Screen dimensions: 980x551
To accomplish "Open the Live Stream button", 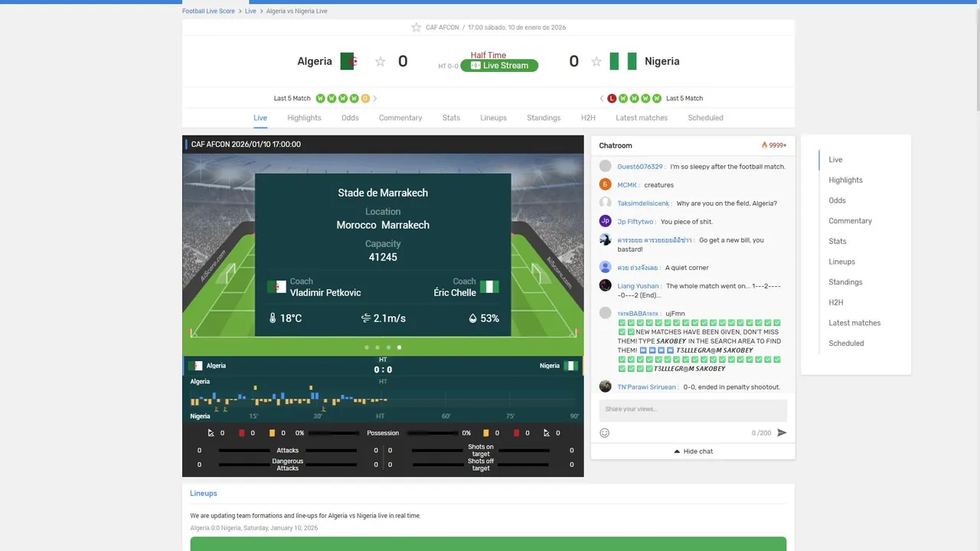I will pos(499,66).
